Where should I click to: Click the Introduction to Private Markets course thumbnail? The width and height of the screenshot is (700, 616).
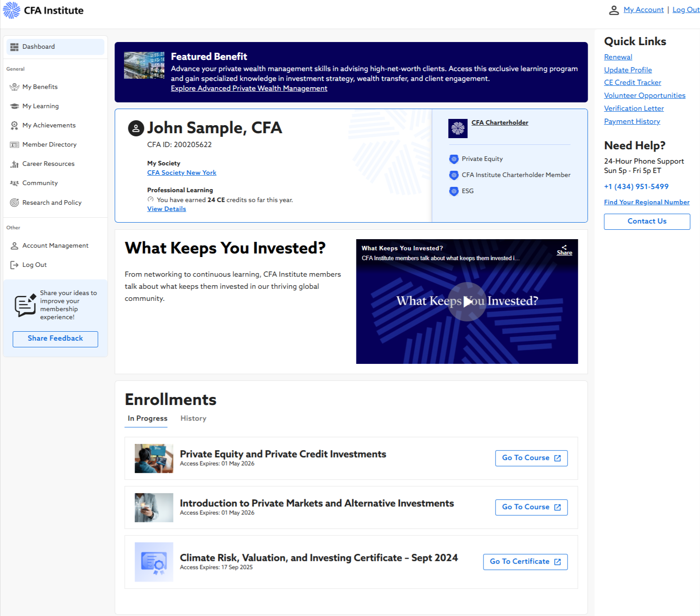coord(154,507)
